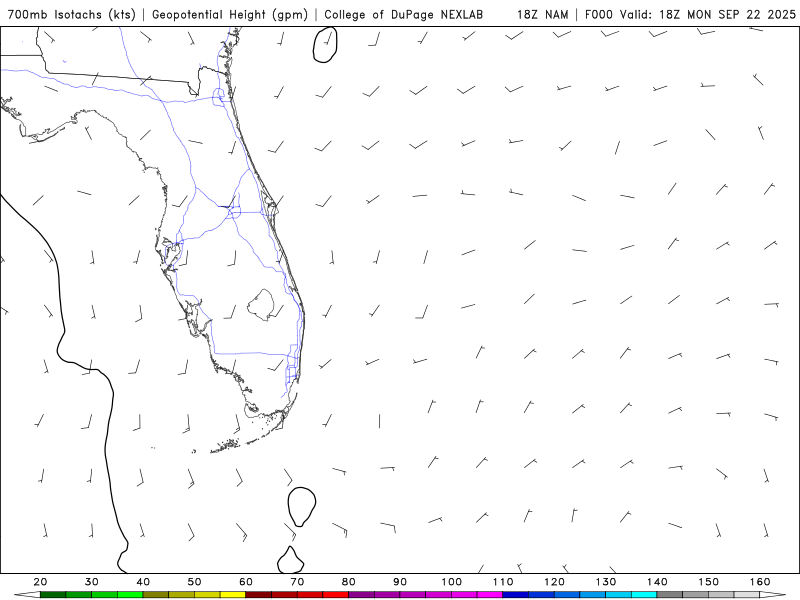Click the closed height contour at top of map

click(325, 45)
